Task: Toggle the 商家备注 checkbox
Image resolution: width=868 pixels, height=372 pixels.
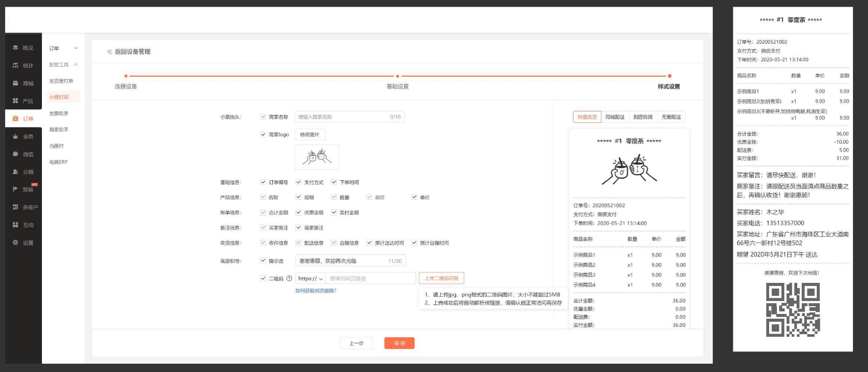Action: click(299, 227)
